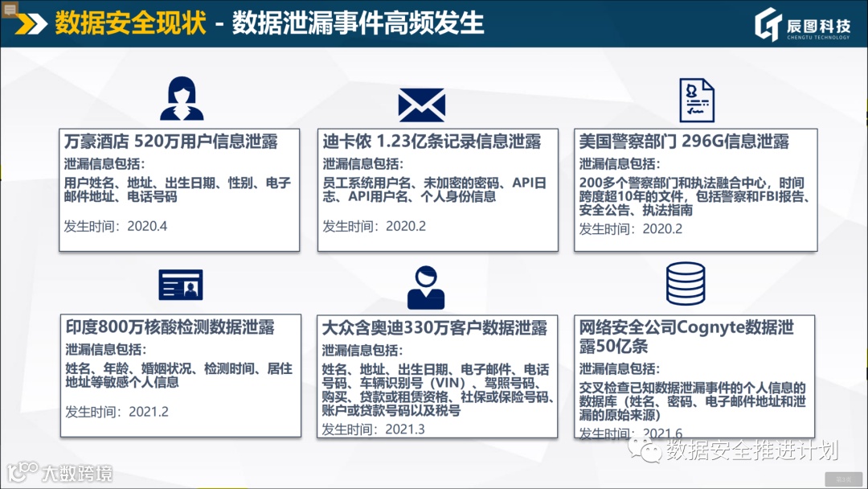Click '发生时间: 2020.2' in US police card
This screenshot has height=489, width=868.
click(x=631, y=228)
